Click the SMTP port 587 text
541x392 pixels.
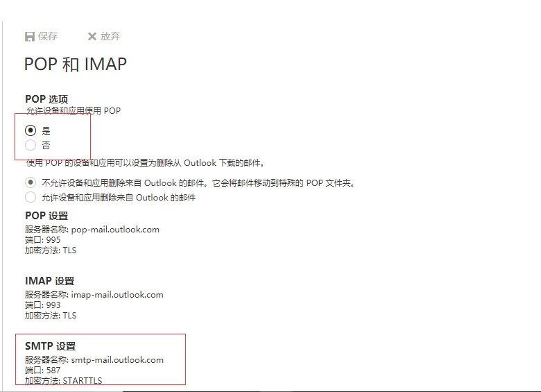tap(53, 370)
